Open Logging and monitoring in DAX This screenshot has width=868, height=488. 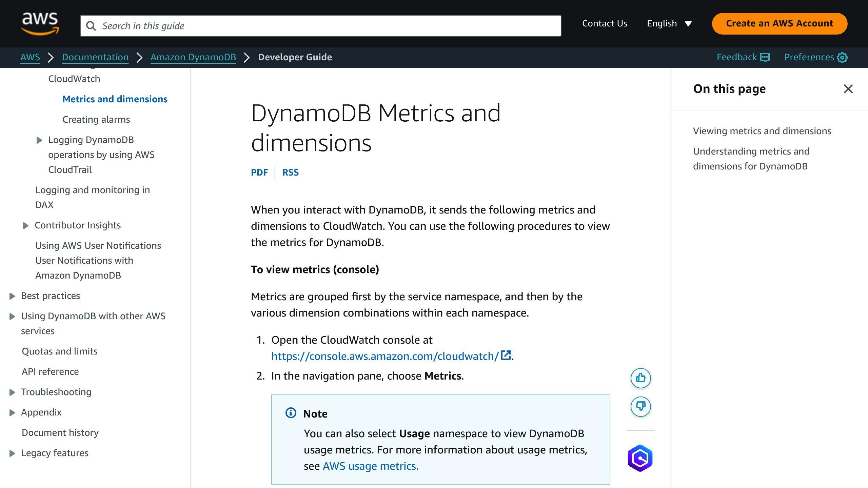coord(92,197)
